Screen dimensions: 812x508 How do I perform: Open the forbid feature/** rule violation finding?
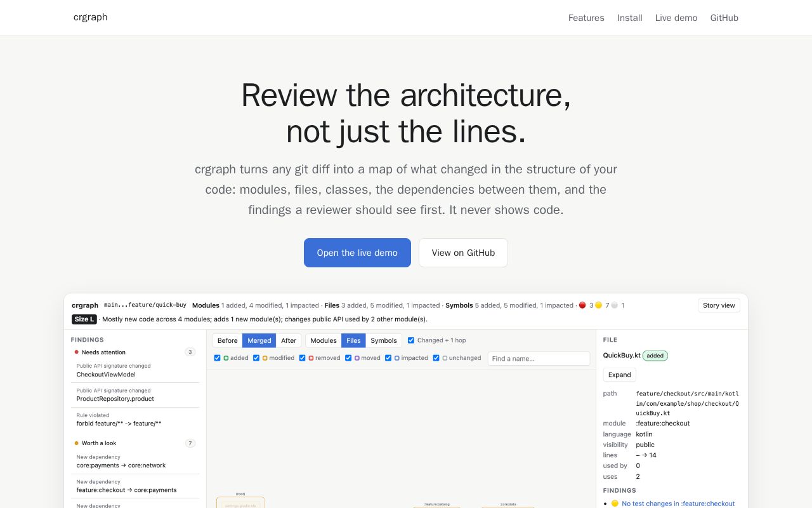(134, 420)
